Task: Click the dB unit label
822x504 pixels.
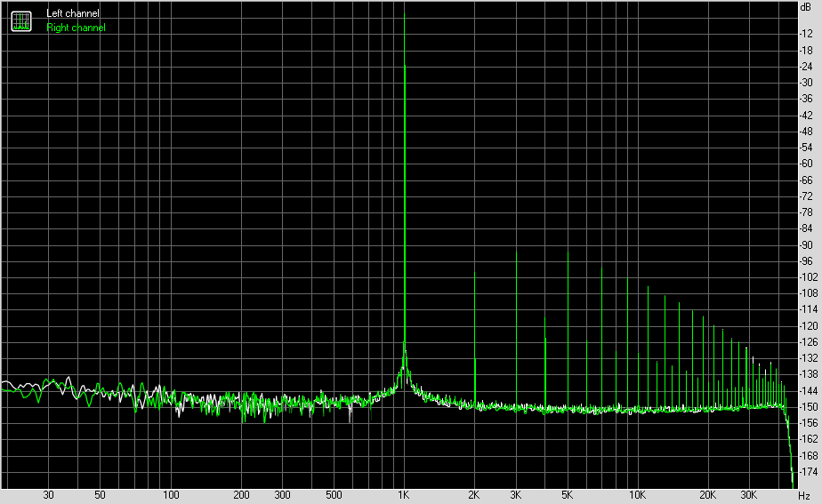Action: coord(806,7)
